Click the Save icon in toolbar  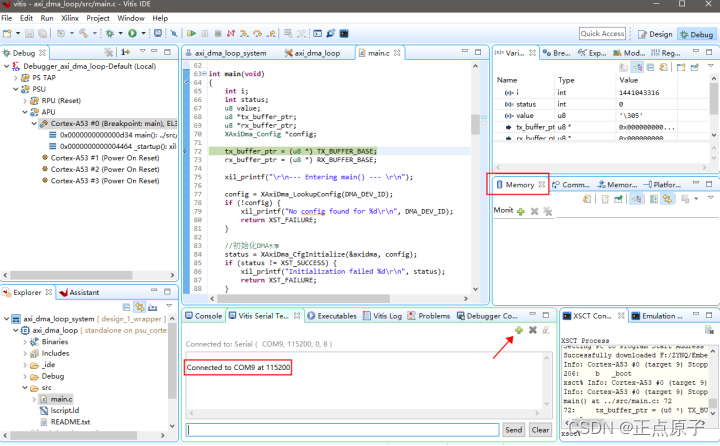[29, 34]
